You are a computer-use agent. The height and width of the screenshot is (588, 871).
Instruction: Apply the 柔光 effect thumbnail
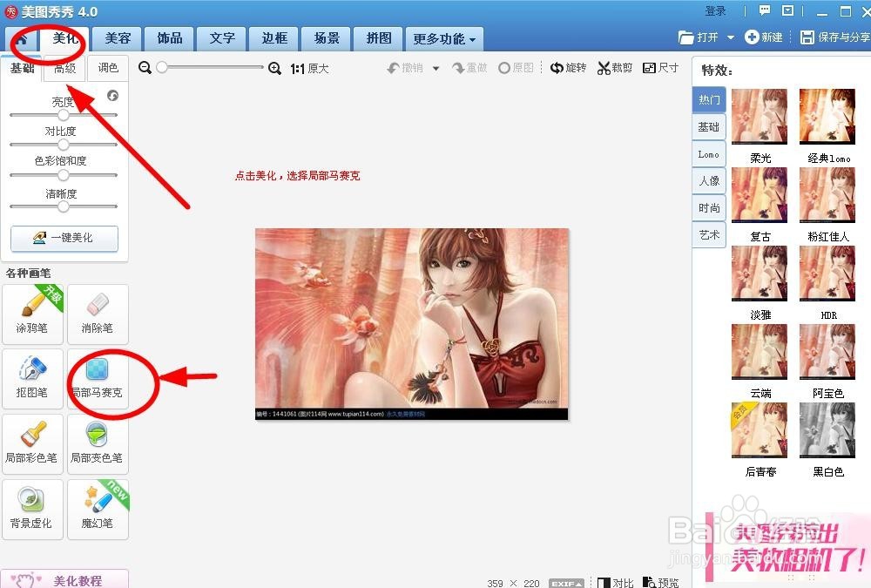[x=760, y=118]
